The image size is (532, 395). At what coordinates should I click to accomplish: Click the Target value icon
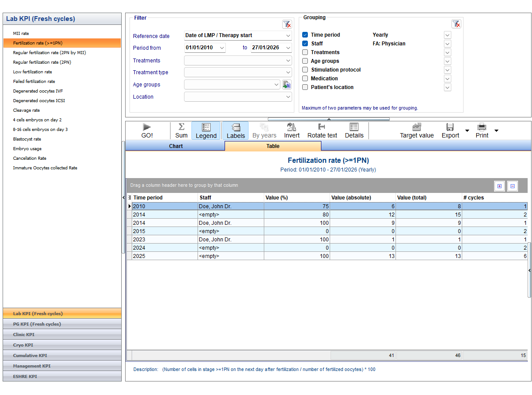click(417, 131)
